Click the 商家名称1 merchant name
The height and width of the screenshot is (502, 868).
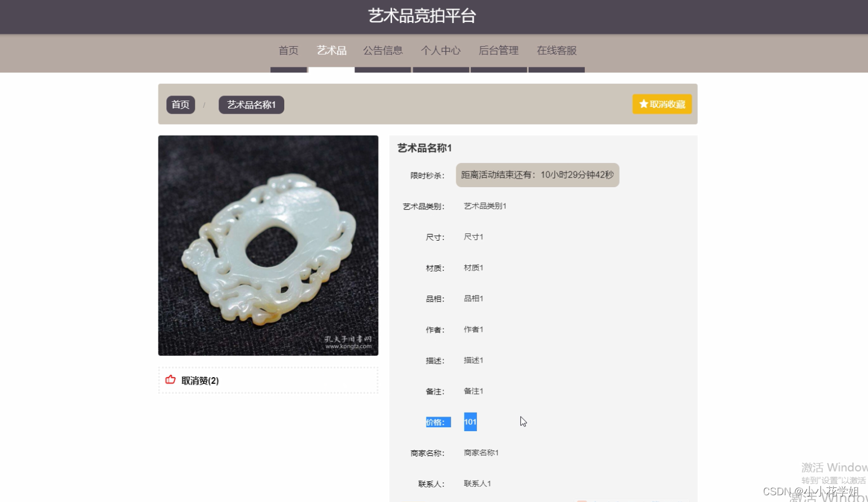tap(481, 453)
